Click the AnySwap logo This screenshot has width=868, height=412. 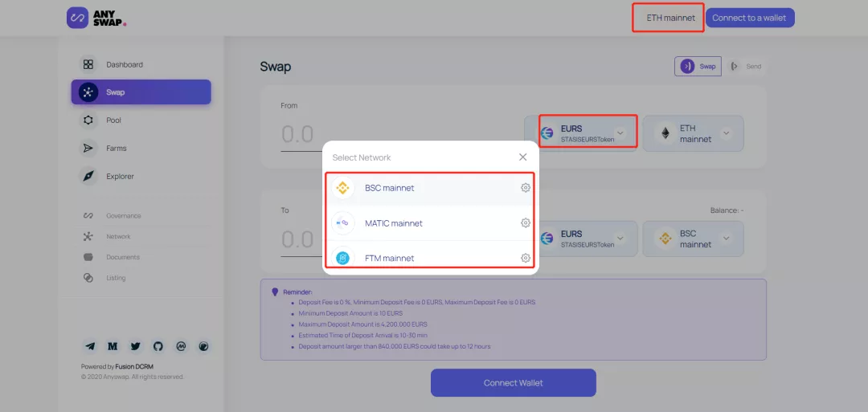[x=97, y=18]
